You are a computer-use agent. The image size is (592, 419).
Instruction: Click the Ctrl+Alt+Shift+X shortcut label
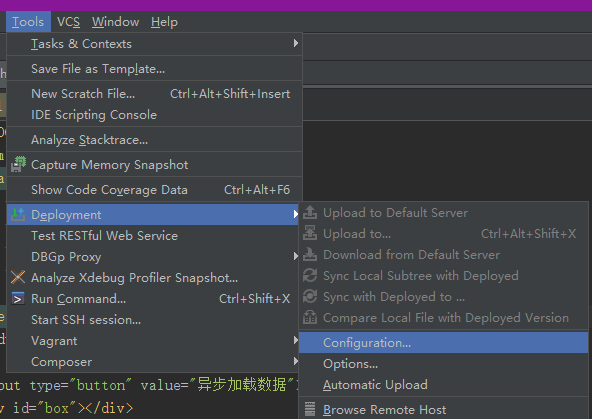(x=529, y=234)
